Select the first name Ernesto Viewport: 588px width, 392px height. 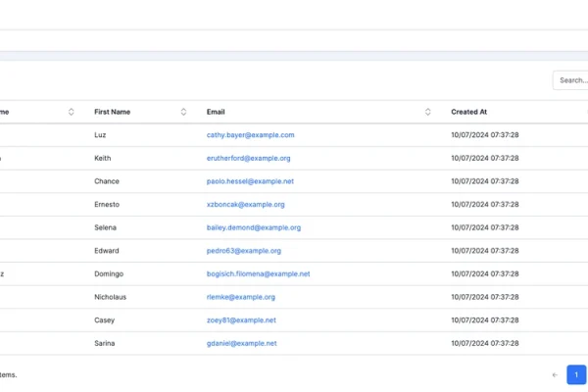pyautogui.click(x=107, y=205)
